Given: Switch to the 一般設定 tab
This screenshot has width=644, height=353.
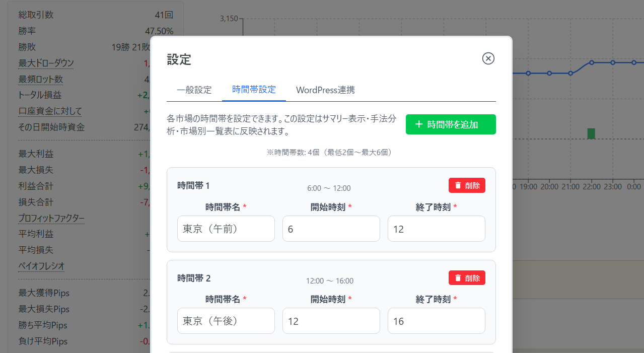Looking at the screenshot, I should [x=194, y=90].
